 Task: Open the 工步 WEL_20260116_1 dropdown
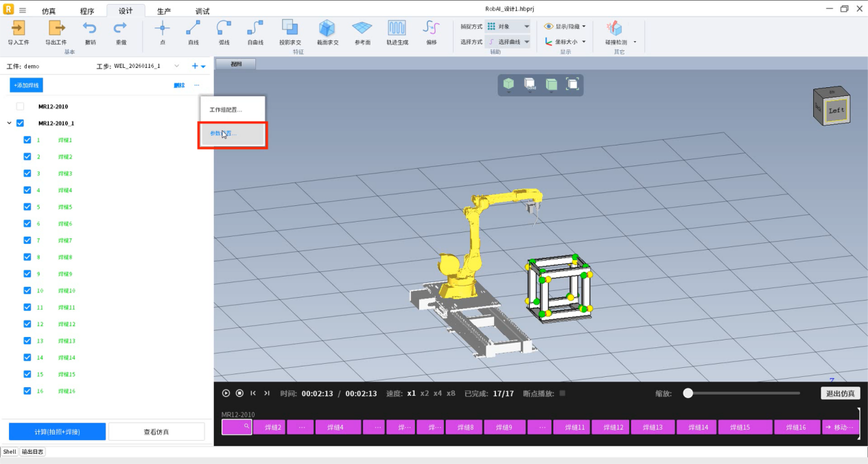(176, 66)
